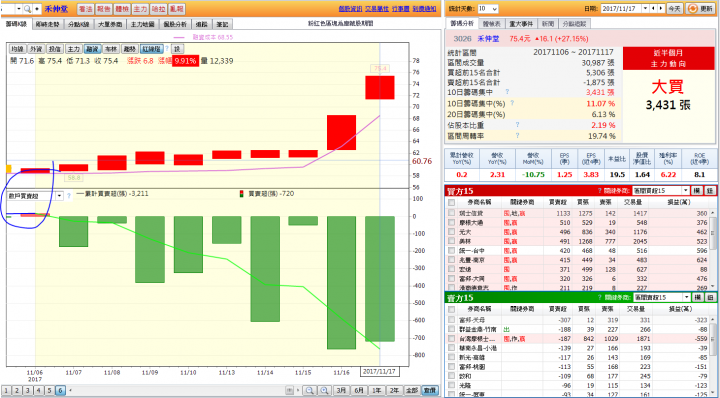Set the chart range to 1年

[377, 391]
